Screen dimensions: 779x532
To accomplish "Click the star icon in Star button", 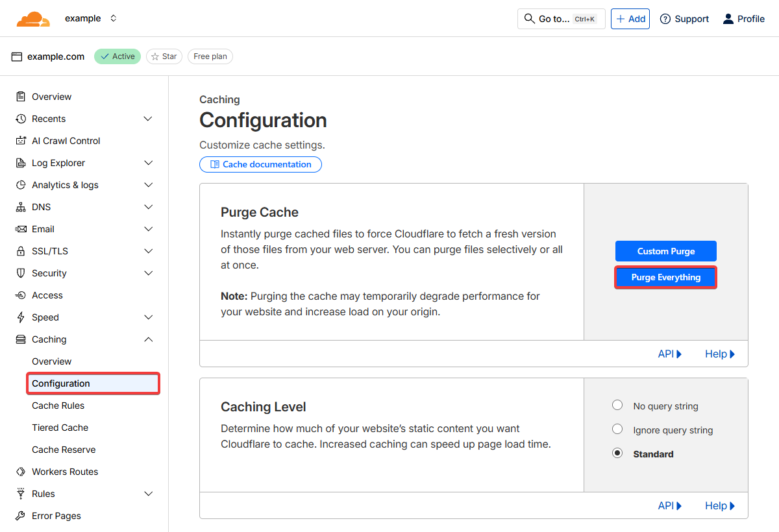I will (155, 56).
